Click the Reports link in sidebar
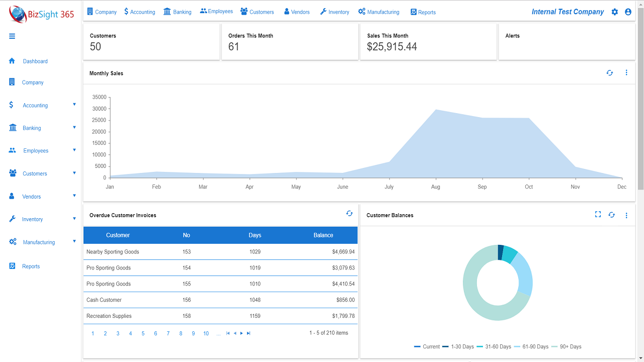 pos(31,266)
